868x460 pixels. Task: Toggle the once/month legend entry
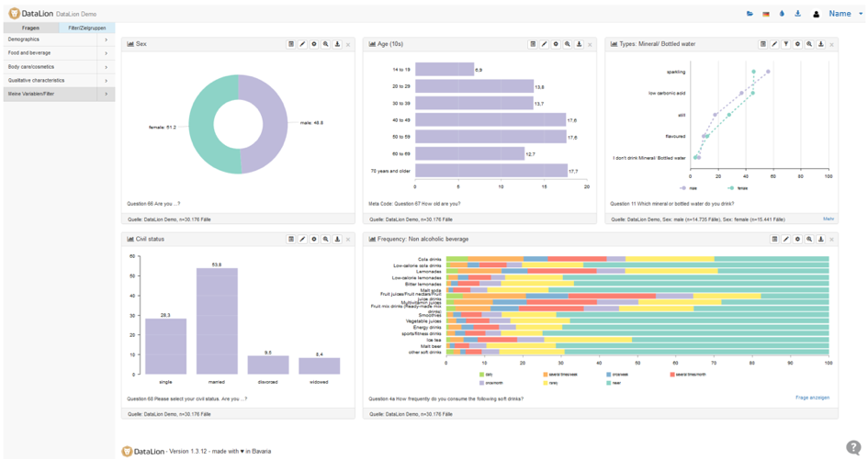[x=490, y=383]
